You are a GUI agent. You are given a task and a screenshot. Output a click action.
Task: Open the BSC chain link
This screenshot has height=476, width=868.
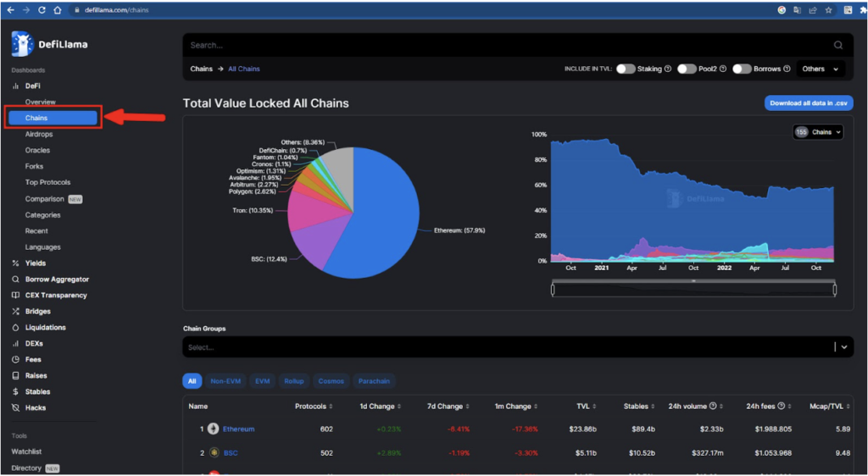click(x=231, y=453)
